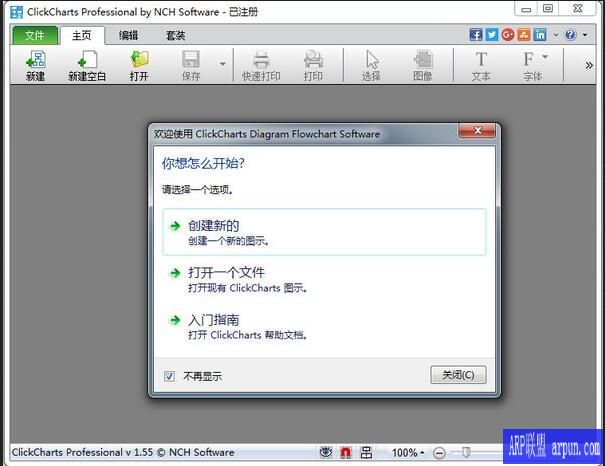Switch to the 编辑 (Edit) tab
Viewport: 605px width, 466px height.
coord(128,35)
